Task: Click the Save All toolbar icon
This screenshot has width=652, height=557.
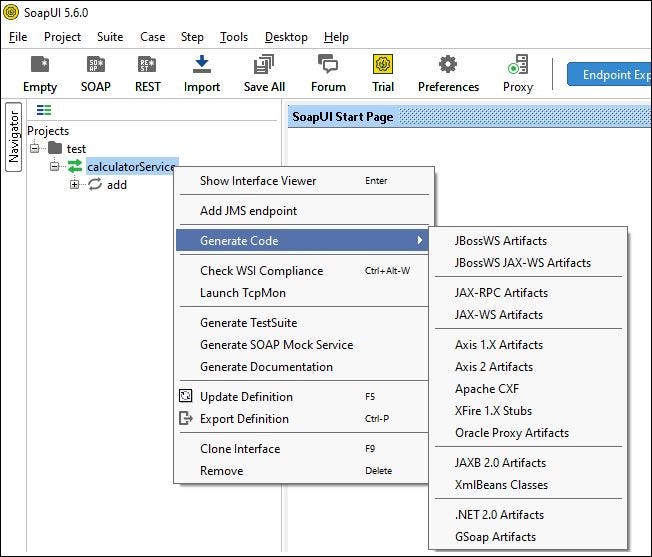Action: pos(264,64)
